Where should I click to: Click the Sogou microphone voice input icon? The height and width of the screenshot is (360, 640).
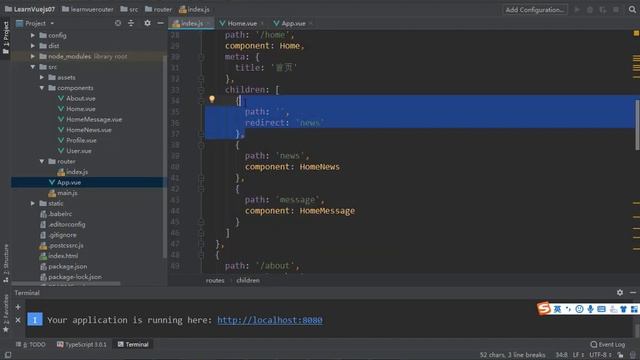point(590,309)
